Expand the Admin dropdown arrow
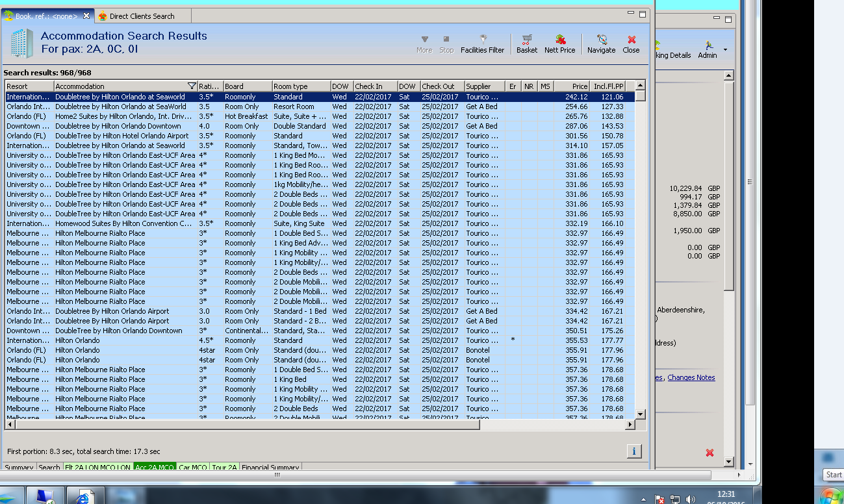Screen dimensions: 844x504 725,49
